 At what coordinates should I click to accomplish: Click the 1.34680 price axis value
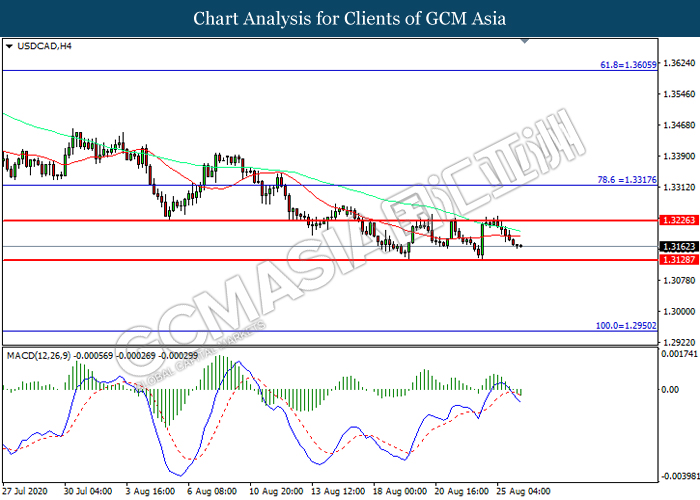point(679,125)
